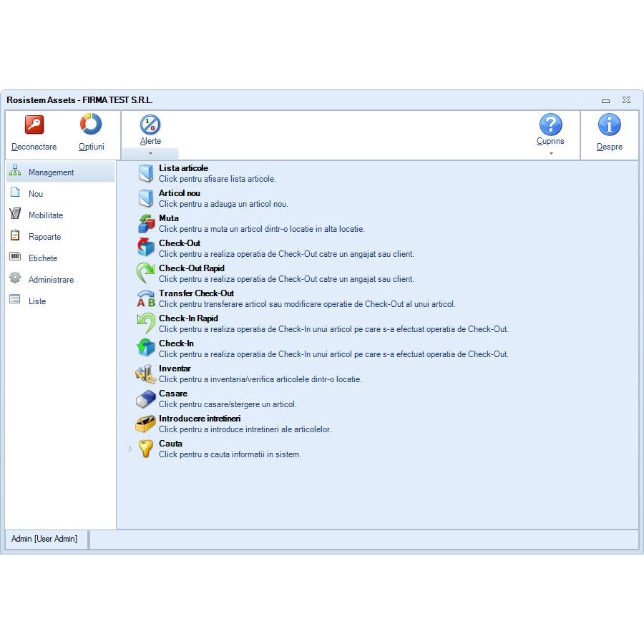Image resolution: width=644 pixels, height=644 pixels.
Task: Click the Transfer Check-Out AB icon
Action: coord(146,298)
